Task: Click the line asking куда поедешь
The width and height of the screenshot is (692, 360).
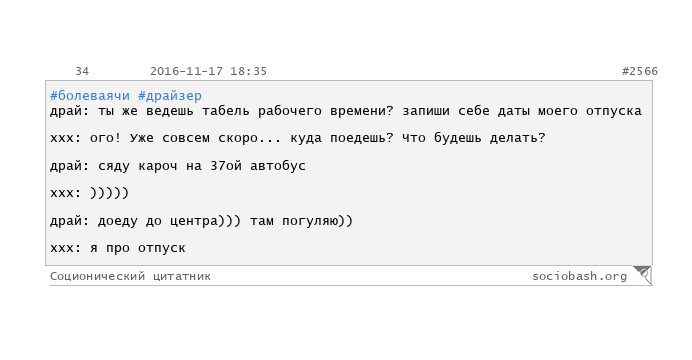Action: pyautogui.click(x=298, y=138)
